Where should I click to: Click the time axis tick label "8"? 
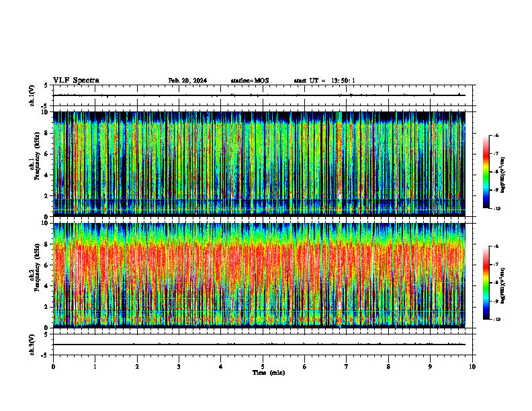[x=388, y=367]
